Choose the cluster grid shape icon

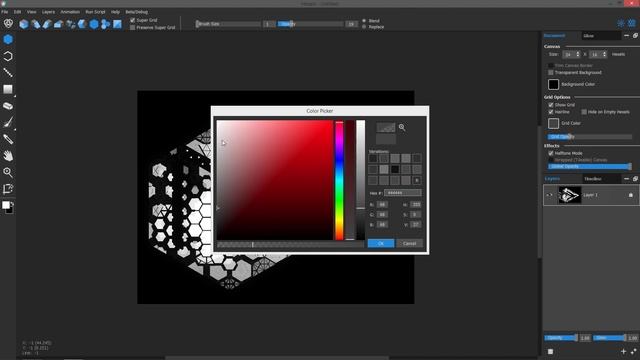point(105,24)
